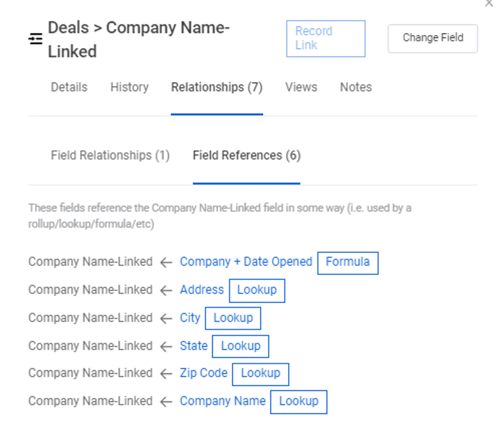Select the Relationships (7) tab
The height and width of the screenshot is (428, 504).
[x=217, y=87]
